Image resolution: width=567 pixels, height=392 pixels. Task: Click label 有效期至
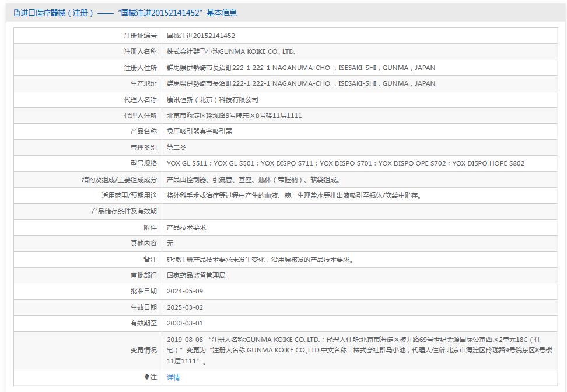click(143, 323)
